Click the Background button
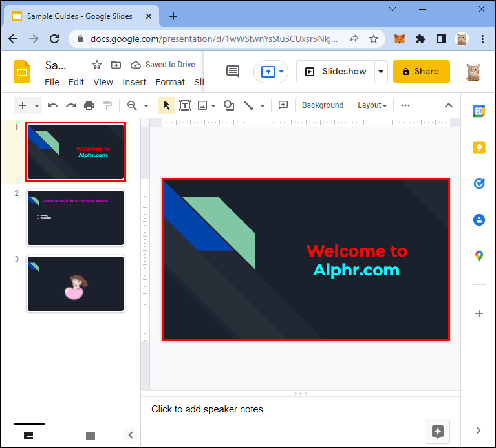496x448 pixels. tap(323, 105)
